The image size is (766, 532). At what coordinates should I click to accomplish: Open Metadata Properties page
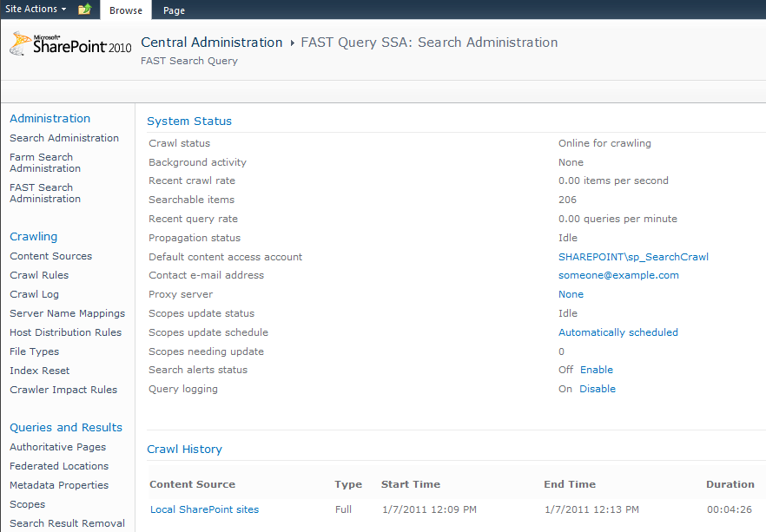coord(59,485)
